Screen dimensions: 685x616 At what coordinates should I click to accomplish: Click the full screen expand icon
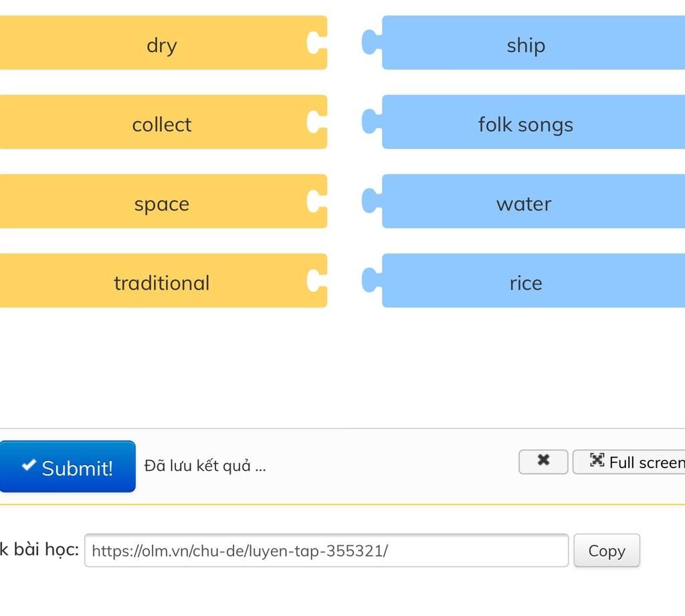click(x=597, y=460)
